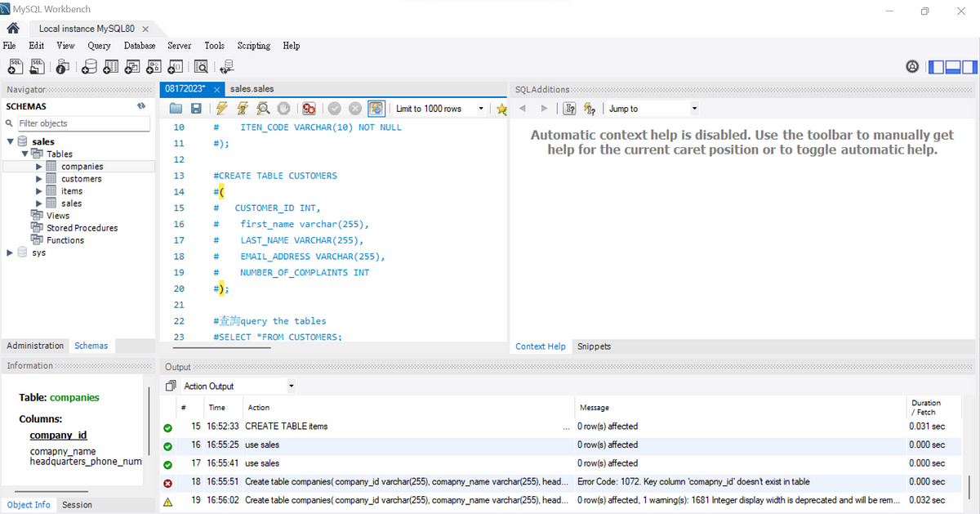This screenshot has height=514, width=980.
Task: Switch to the sales.sales tab
Action: tap(252, 89)
